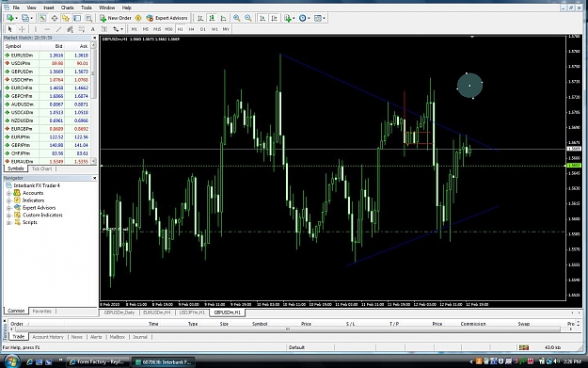Image resolution: width=588 pixels, height=368 pixels.
Task: Switch chart to M1 timeframe
Action: click(x=134, y=29)
